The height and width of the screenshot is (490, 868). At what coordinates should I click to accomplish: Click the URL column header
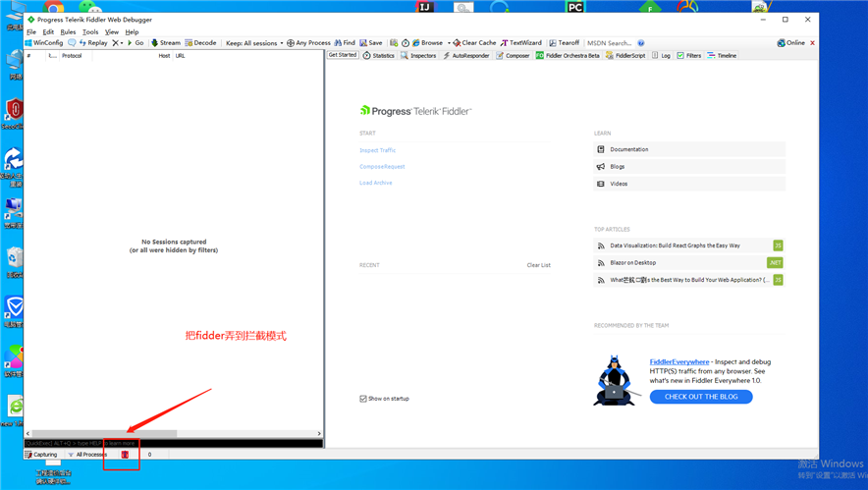[x=181, y=55]
